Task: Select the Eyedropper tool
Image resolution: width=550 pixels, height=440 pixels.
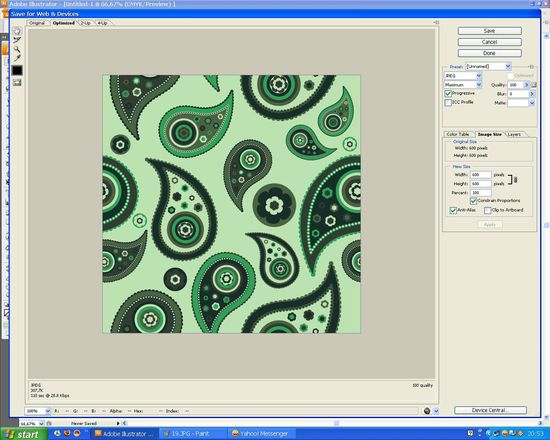Action: click(17, 58)
